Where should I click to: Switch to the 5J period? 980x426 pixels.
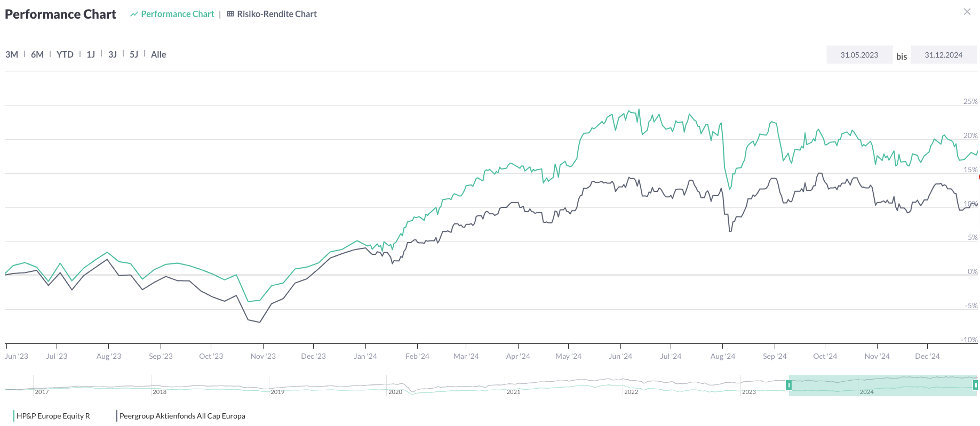[134, 54]
